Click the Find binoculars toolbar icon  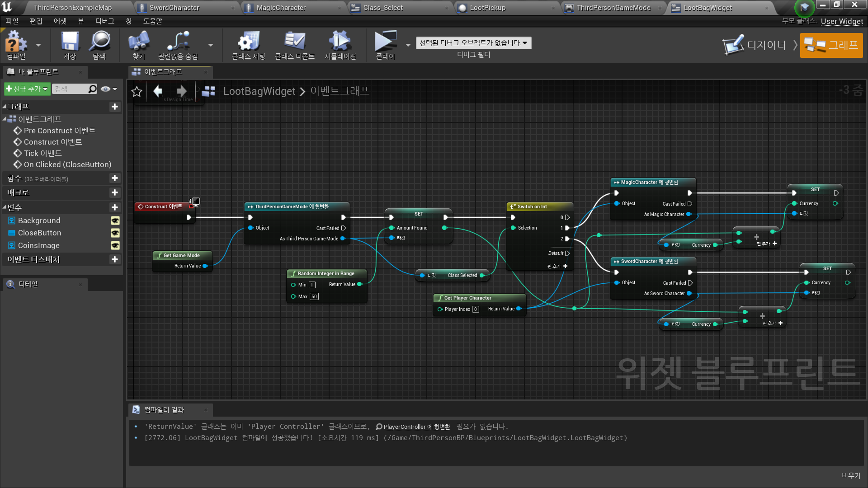pyautogui.click(x=138, y=42)
